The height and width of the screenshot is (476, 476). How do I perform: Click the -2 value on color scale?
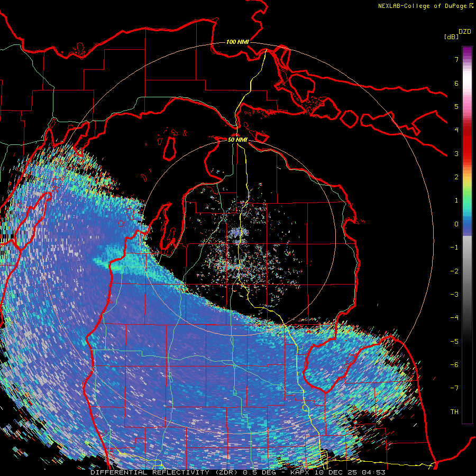(x=454, y=271)
